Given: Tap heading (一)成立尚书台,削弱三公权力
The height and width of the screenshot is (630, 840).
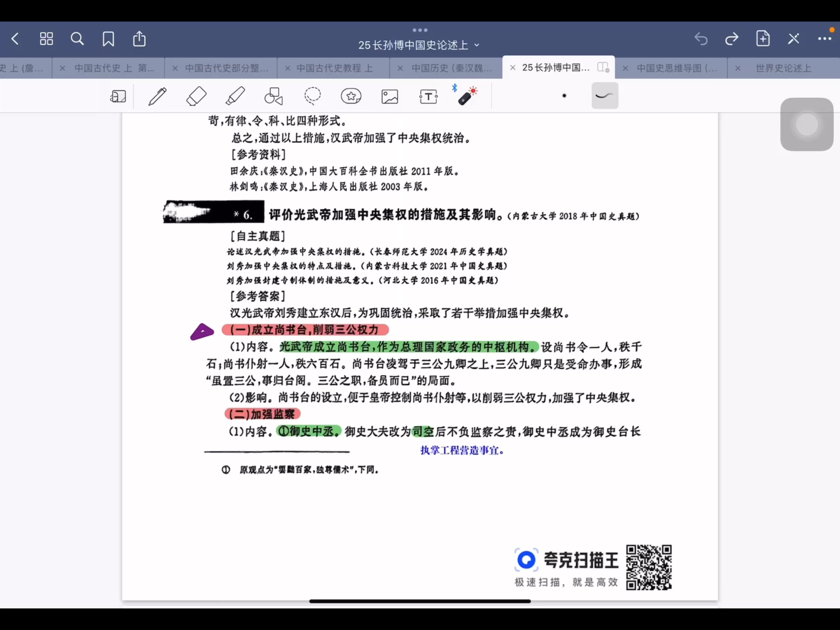Looking at the screenshot, I should (x=305, y=330).
